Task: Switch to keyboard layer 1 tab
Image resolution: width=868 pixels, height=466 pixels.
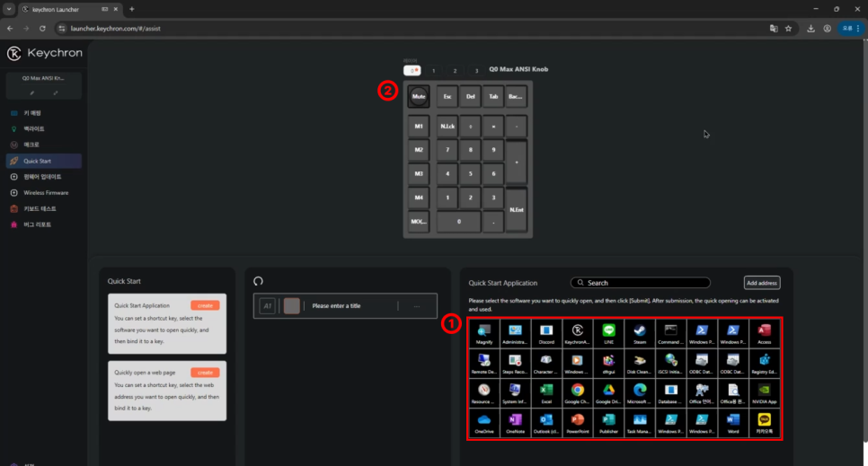Action: 433,70
